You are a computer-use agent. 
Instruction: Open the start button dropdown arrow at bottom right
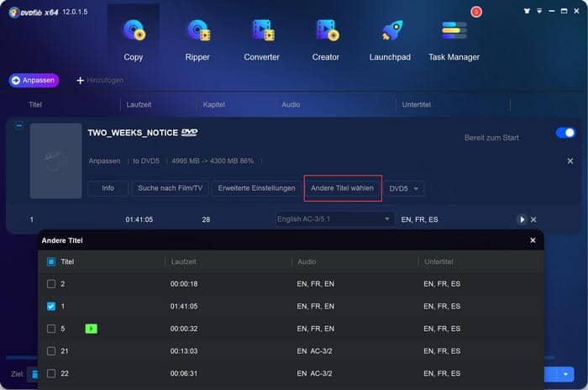click(x=565, y=374)
